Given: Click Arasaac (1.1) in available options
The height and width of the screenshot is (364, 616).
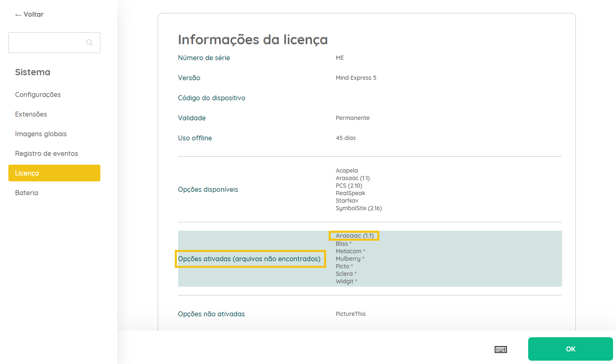Looking at the screenshot, I should [353, 178].
